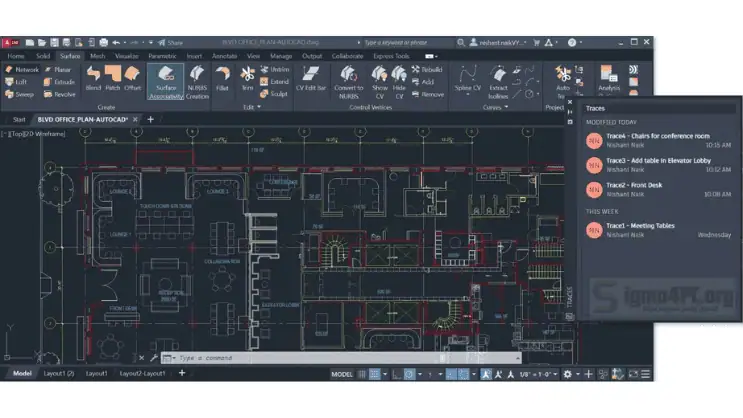
Task: Toggle the grid display in status bar
Action: click(x=362, y=374)
